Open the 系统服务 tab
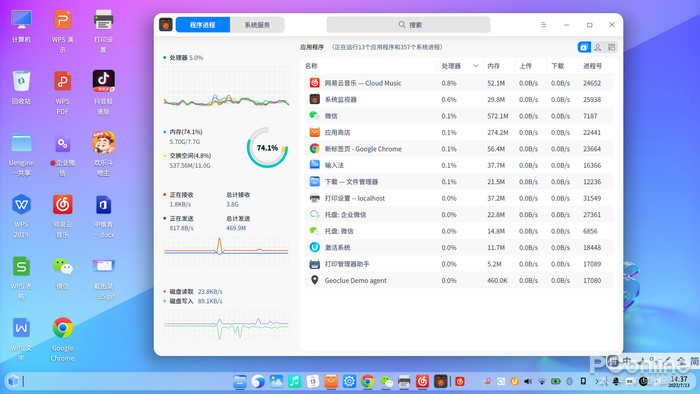The height and width of the screenshot is (394, 700). pos(257,25)
